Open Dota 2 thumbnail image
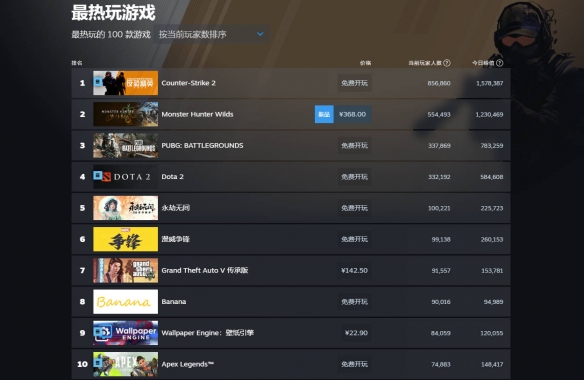Image resolution: width=584 pixels, height=380 pixels. (x=126, y=177)
